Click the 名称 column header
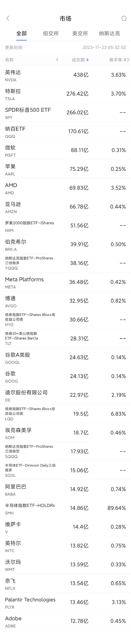This screenshot has height=644, width=131. point(9,60)
